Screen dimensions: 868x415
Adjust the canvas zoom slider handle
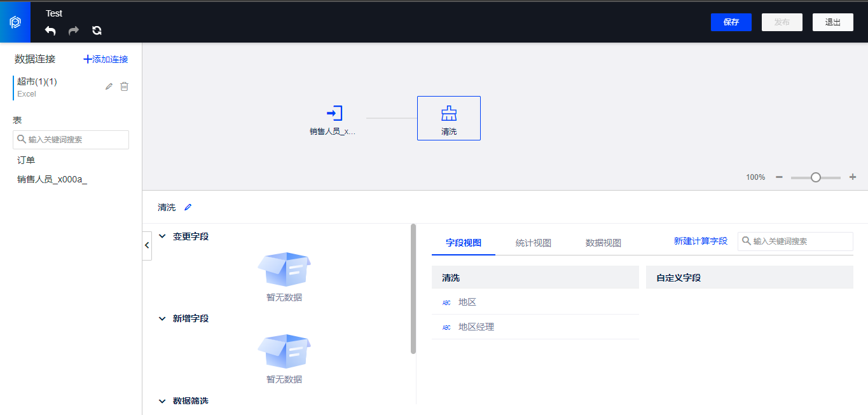click(816, 177)
